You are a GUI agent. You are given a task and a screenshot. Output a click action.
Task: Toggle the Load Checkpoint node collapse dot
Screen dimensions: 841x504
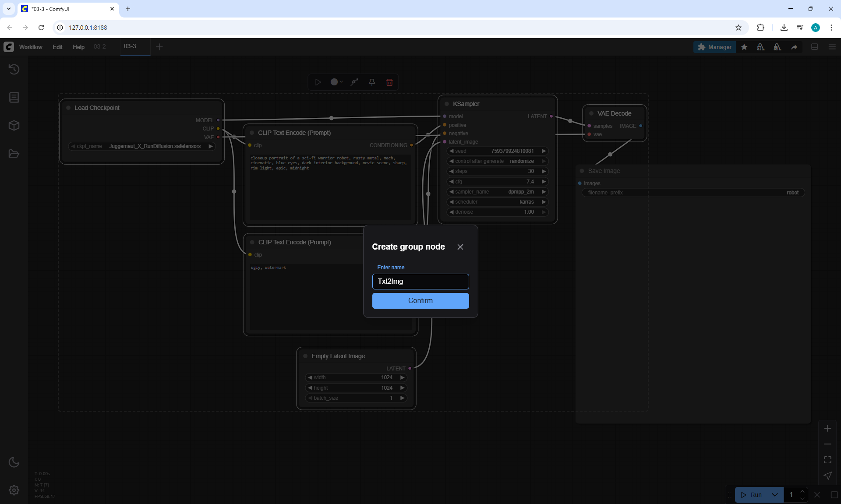68,108
